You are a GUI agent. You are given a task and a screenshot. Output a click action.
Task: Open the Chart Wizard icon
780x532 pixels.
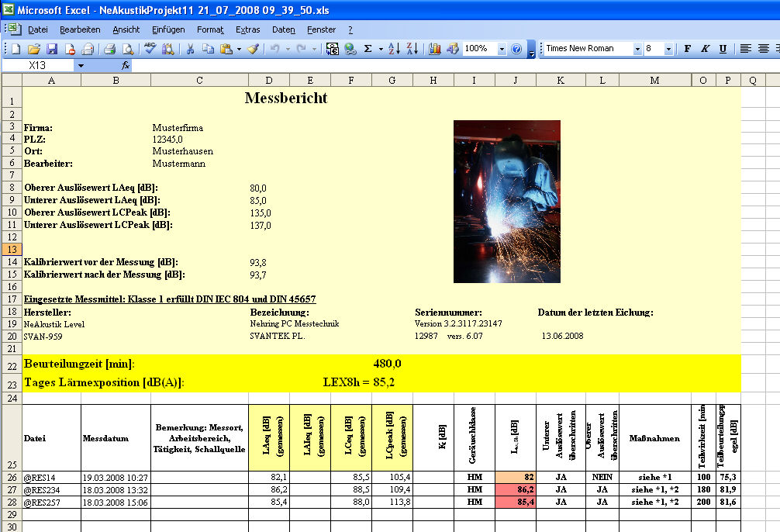click(x=434, y=49)
